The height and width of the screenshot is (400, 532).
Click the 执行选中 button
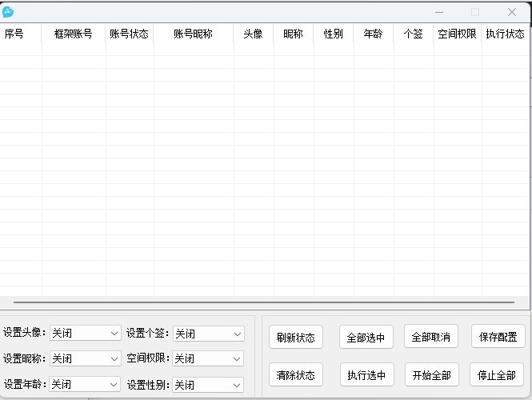pos(366,374)
